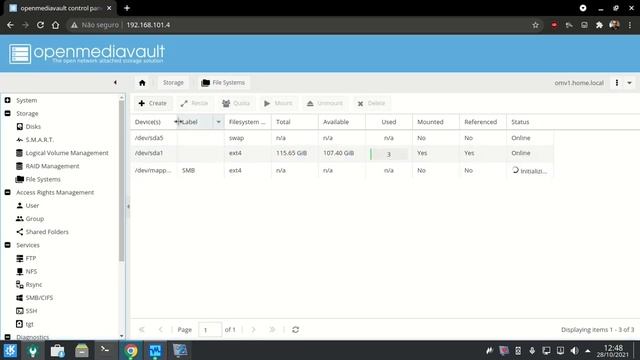Open the terminal from the taskbar
640x360 pixels.
(x=105, y=351)
